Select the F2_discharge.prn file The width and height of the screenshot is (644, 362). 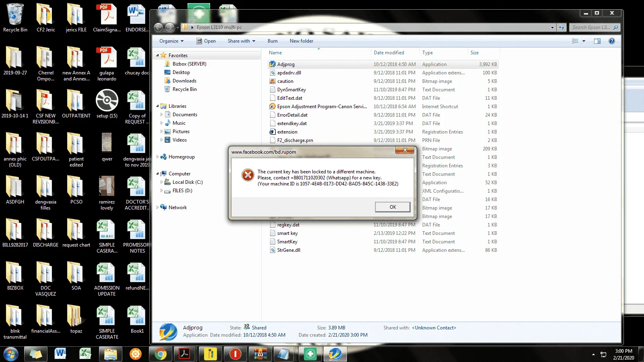pyautogui.click(x=384, y=140)
